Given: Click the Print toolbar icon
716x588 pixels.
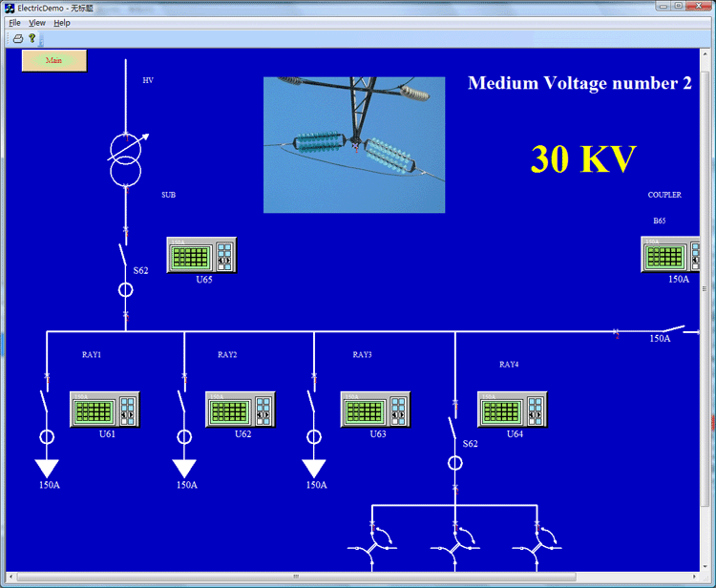Looking at the screenshot, I should click(18, 38).
